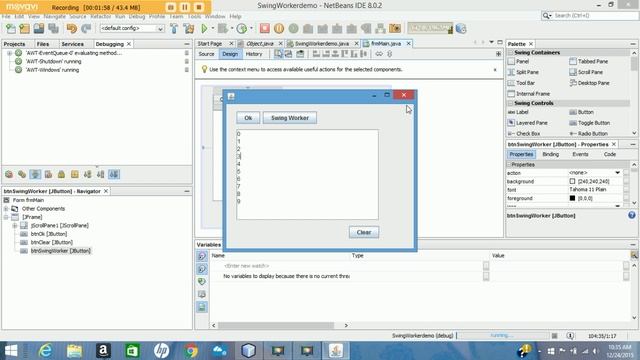Switch to History view
The width and height of the screenshot is (640, 360).
coord(254,54)
